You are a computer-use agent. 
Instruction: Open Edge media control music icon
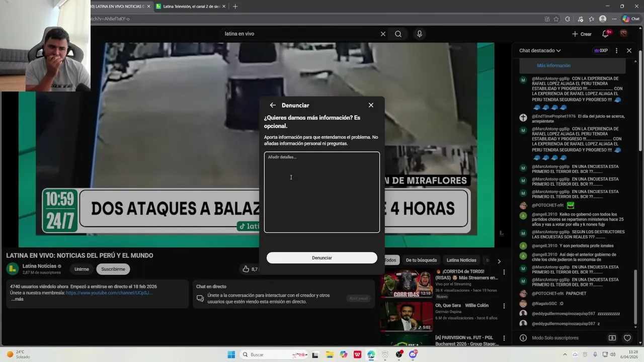[x=580, y=19]
